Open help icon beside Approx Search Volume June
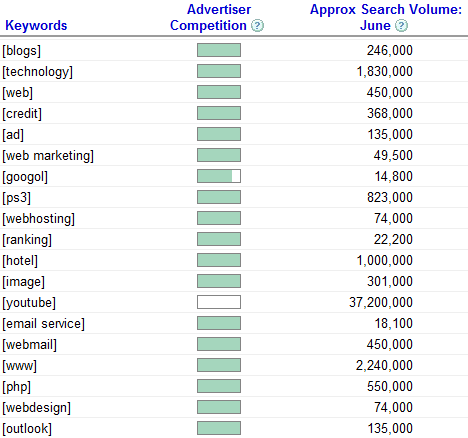Screen dimensions: 468x438 [401, 26]
